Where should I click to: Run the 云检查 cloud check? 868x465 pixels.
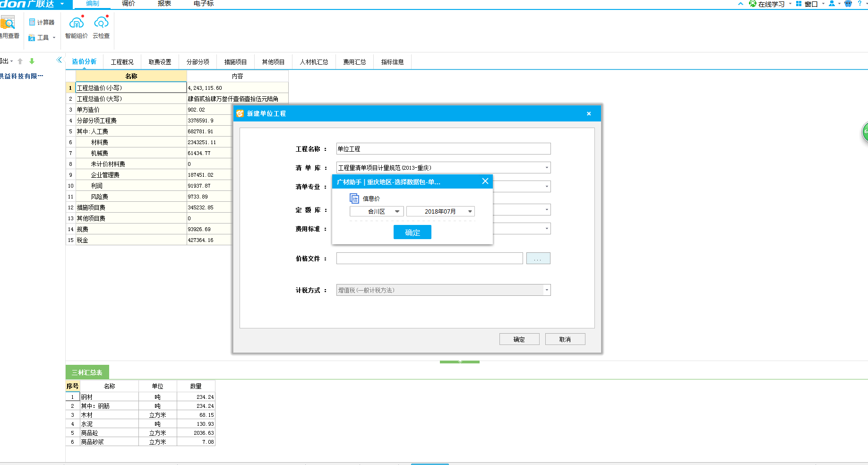[x=101, y=27]
